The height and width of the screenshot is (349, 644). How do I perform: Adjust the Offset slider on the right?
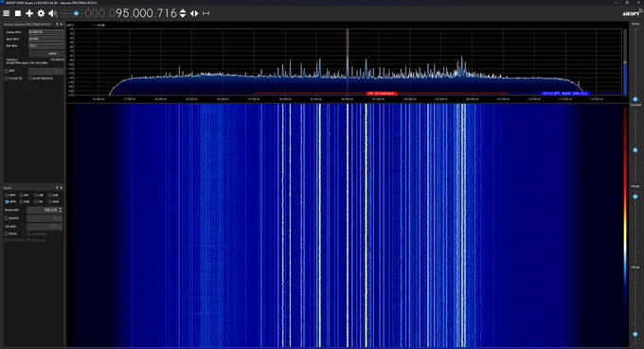tap(635, 334)
